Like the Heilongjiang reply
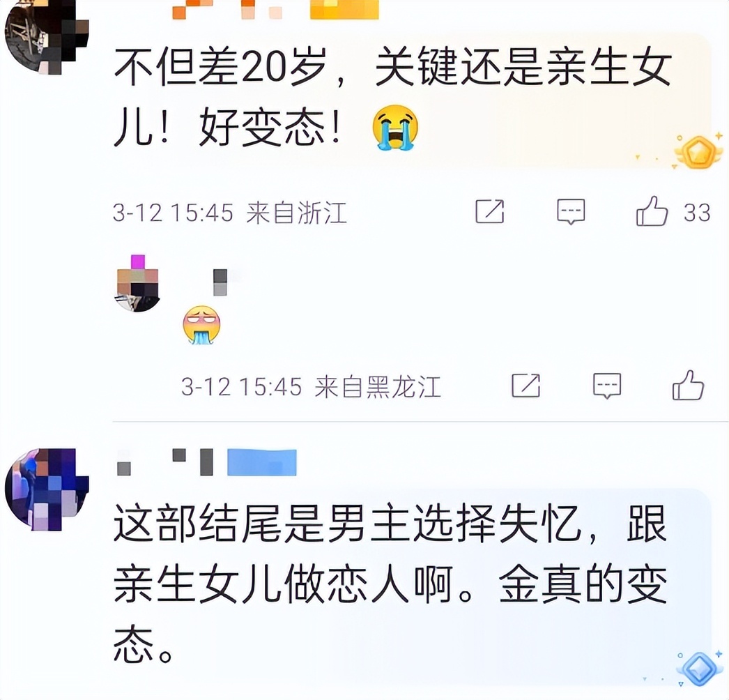 coord(688,386)
